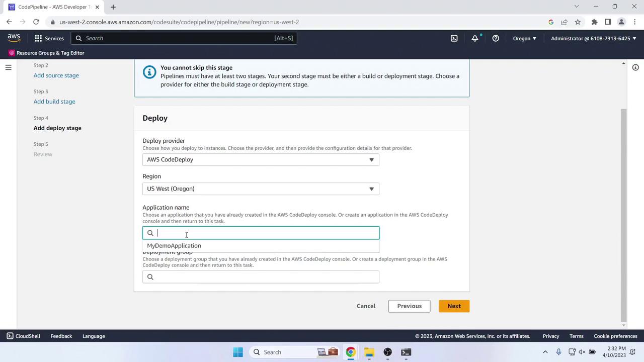Open the info panel icon at right edge
Viewport: 644px width, 362px height.
[x=635, y=67]
